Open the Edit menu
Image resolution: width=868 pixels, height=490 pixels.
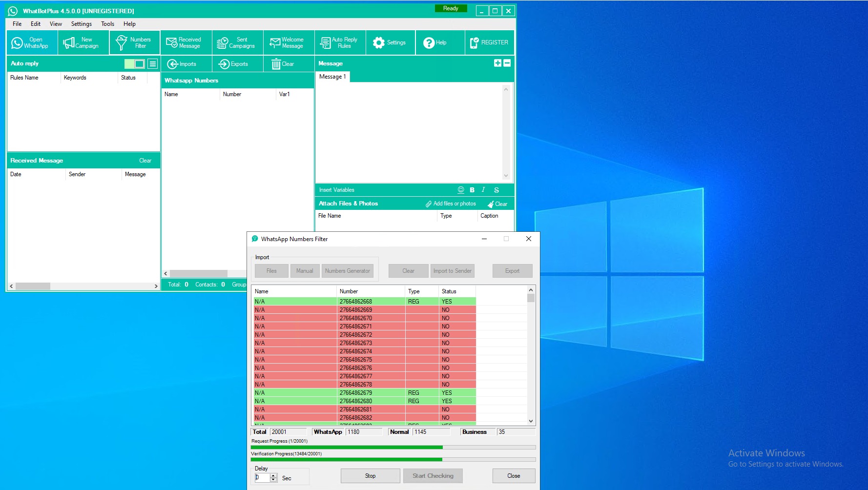click(36, 24)
